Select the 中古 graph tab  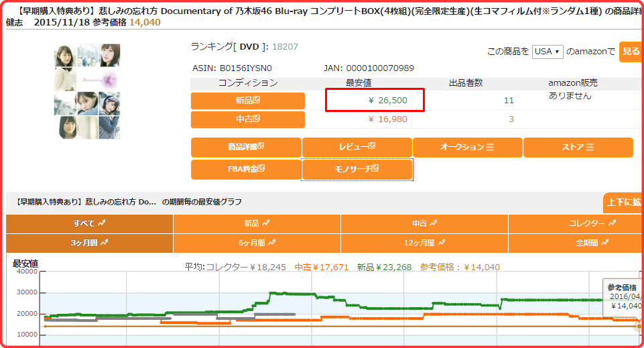click(424, 223)
